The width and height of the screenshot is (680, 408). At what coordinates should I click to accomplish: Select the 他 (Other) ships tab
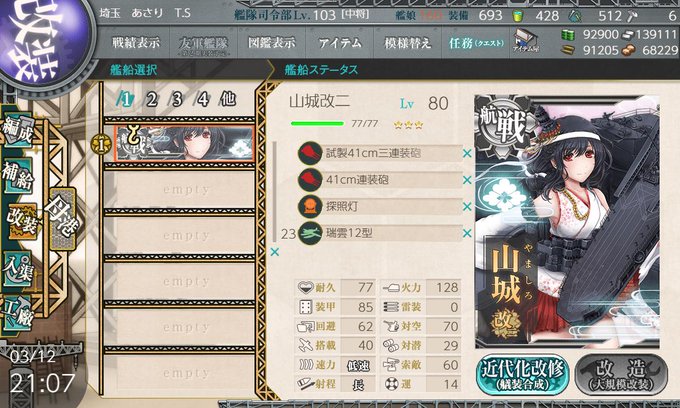point(228,99)
